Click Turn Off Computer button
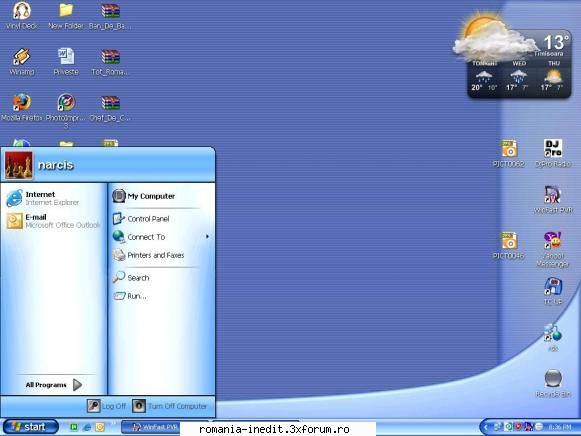 pos(170,406)
